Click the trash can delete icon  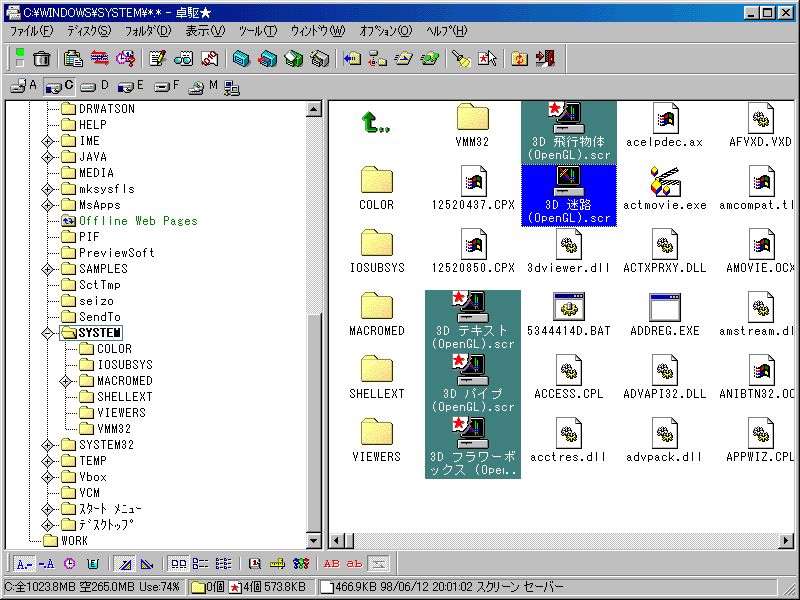pos(42,59)
